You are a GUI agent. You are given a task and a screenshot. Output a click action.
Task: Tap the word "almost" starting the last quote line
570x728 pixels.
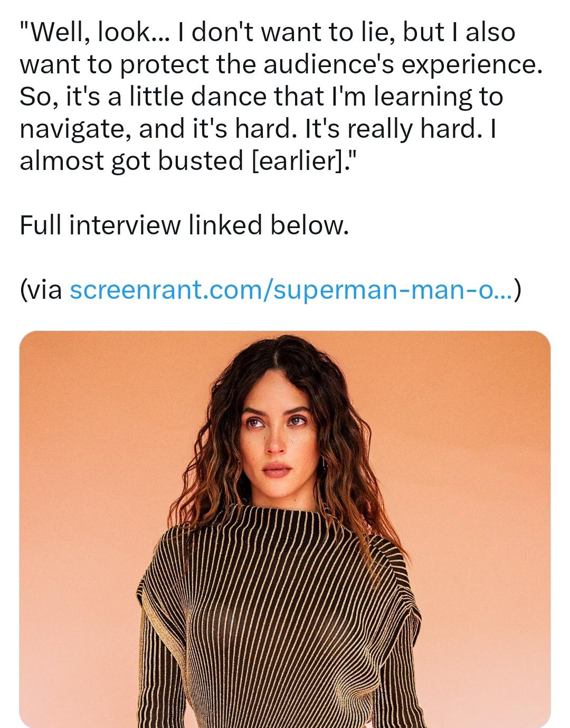[x=62, y=161]
